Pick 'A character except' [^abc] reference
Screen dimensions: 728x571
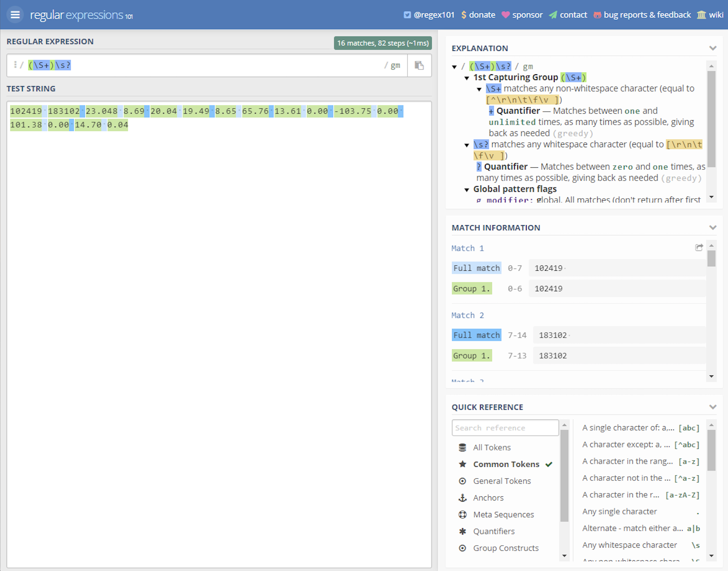coord(641,445)
